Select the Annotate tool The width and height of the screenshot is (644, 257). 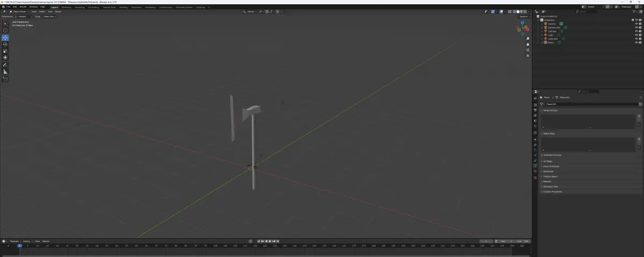[5, 65]
